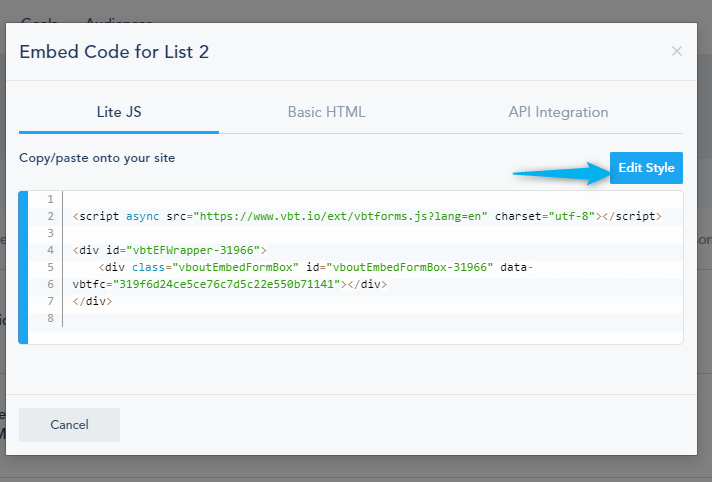Click line number 1 in the gutter
Image resolution: width=712 pixels, height=482 pixels.
point(50,199)
